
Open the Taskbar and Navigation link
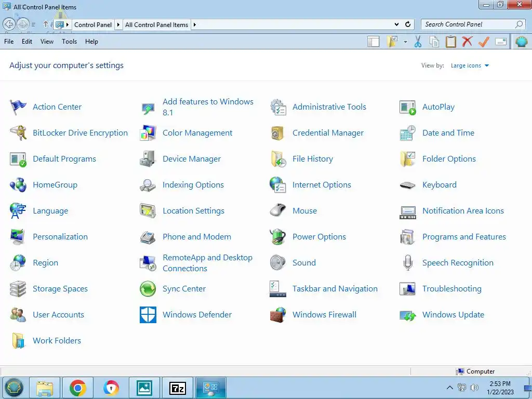tap(335, 289)
